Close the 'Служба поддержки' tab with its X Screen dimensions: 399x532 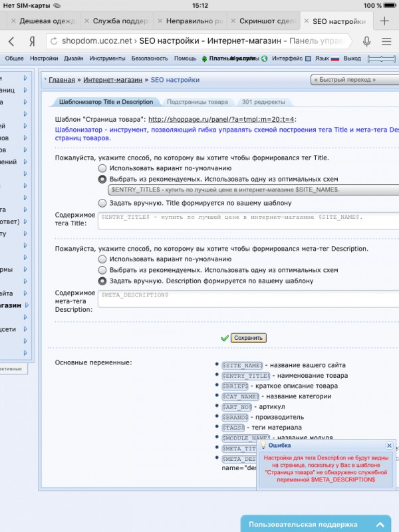86,21
